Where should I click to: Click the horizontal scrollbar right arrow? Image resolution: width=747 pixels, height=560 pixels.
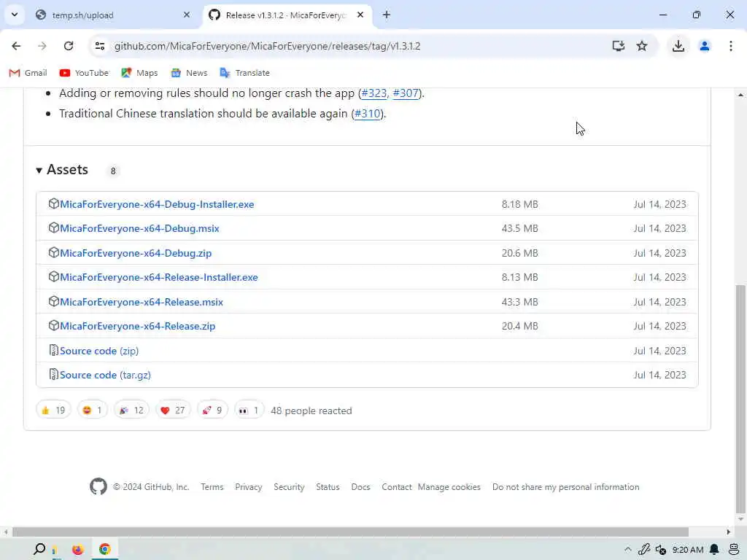[729, 532]
